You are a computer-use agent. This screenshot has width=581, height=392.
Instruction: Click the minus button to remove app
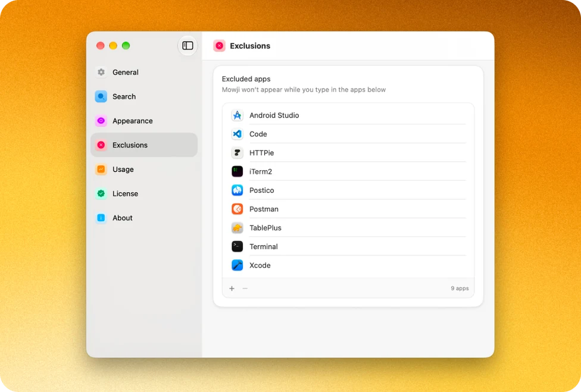point(245,288)
